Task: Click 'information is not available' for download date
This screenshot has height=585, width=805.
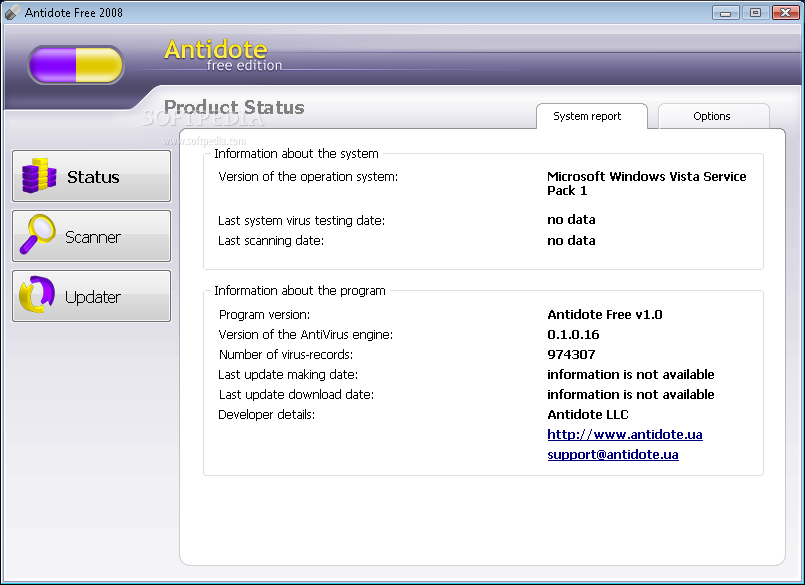Action: click(x=631, y=395)
